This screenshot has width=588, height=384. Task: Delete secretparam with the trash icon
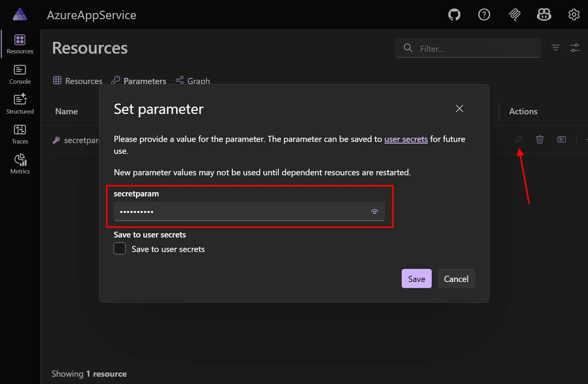click(540, 139)
